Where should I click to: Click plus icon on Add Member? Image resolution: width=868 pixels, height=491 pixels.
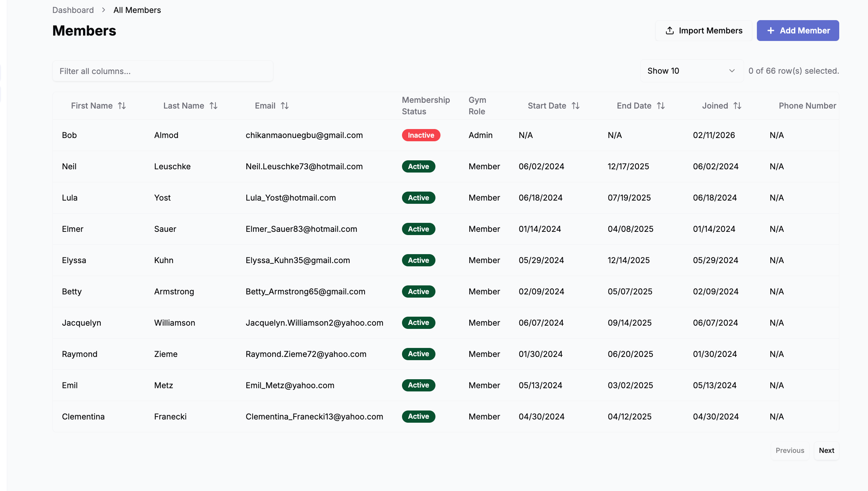coord(771,31)
